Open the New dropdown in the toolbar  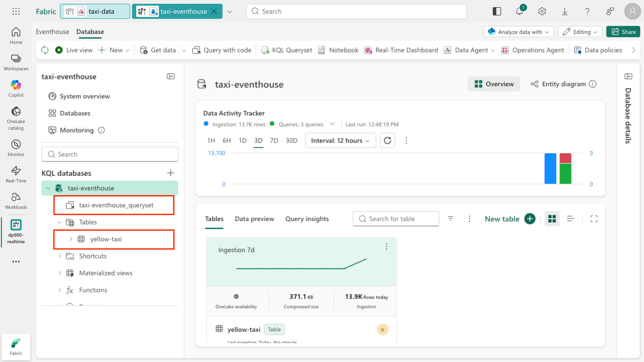click(114, 50)
